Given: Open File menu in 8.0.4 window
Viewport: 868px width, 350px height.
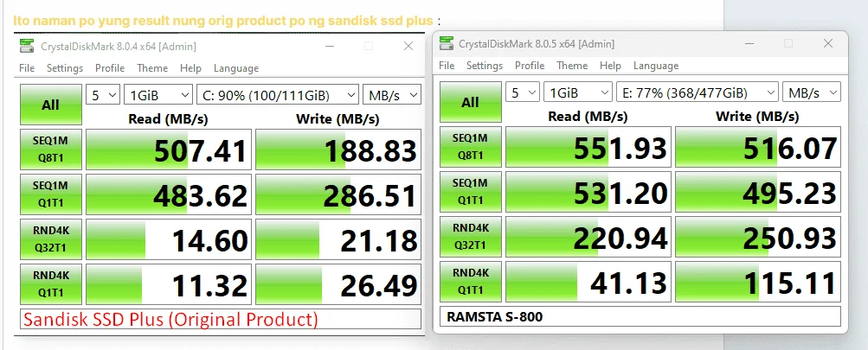Looking at the screenshot, I should click(x=27, y=68).
